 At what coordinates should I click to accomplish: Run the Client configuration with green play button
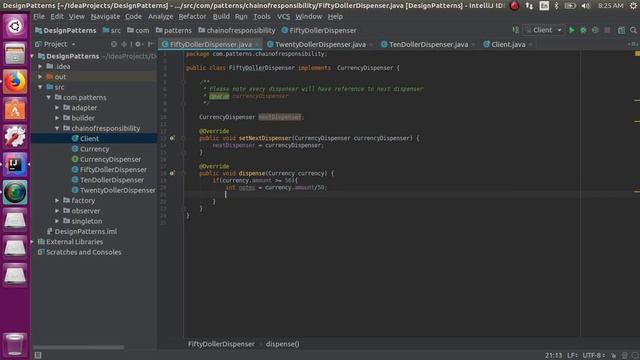(571, 30)
